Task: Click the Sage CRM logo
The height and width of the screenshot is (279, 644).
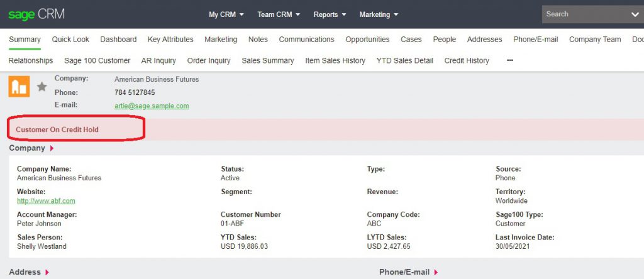Action: (x=36, y=14)
